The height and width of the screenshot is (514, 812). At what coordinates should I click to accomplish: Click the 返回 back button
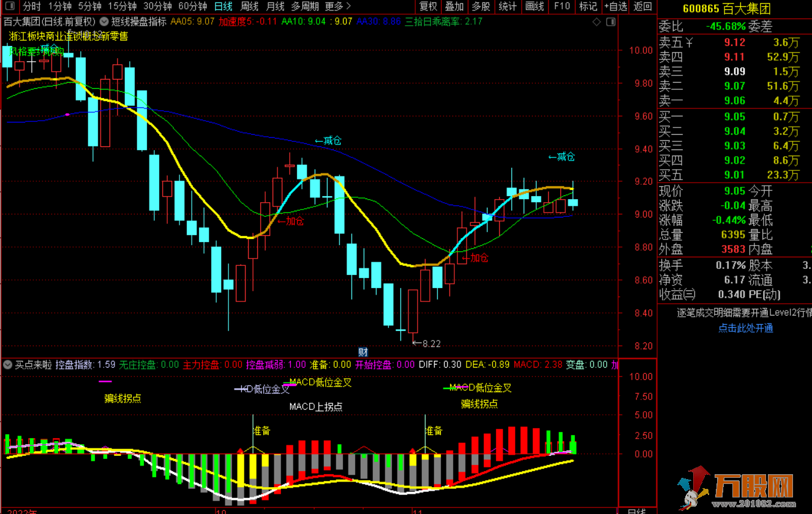pos(642,6)
